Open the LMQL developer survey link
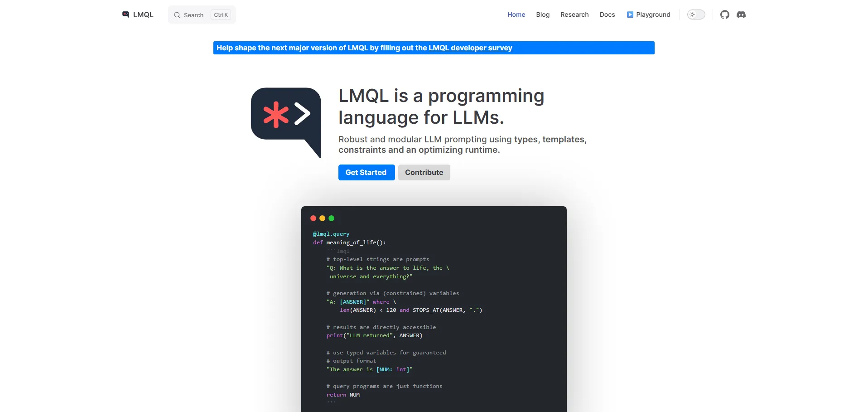 (x=470, y=48)
